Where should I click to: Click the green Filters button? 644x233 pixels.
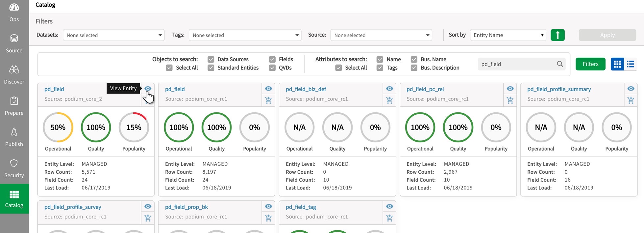coord(590,64)
